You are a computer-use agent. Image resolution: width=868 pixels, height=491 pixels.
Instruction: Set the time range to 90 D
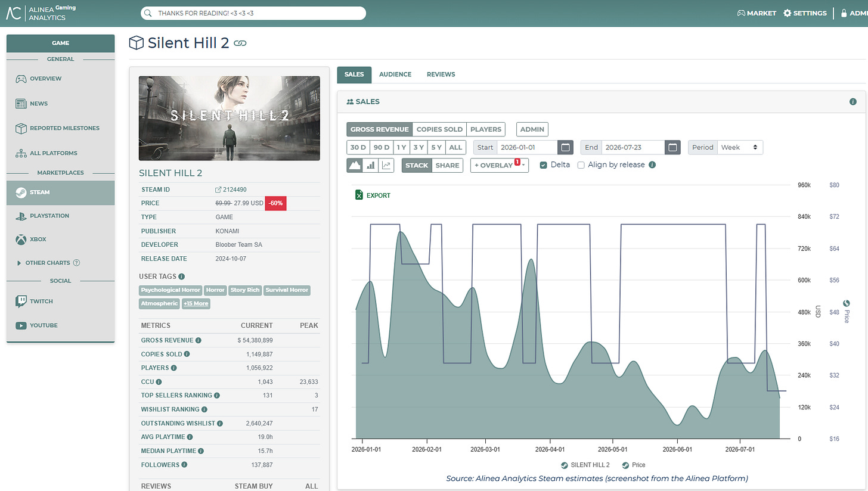381,147
